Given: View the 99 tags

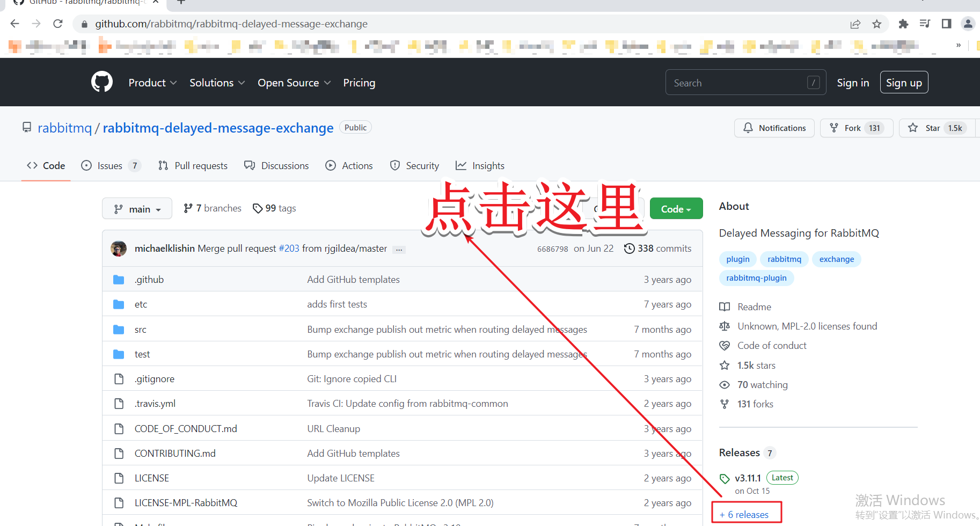Looking at the screenshot, I should [x=274, y=208].
